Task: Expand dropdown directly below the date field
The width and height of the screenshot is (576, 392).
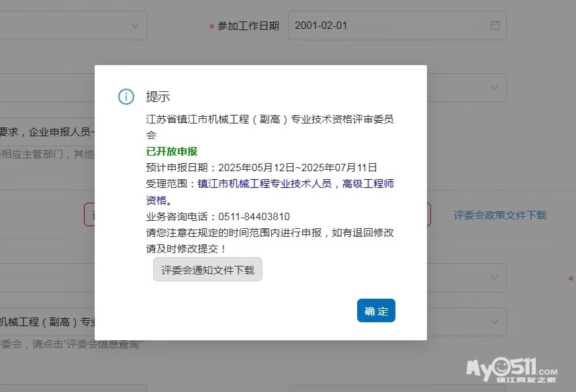Action: coord(494,87)
